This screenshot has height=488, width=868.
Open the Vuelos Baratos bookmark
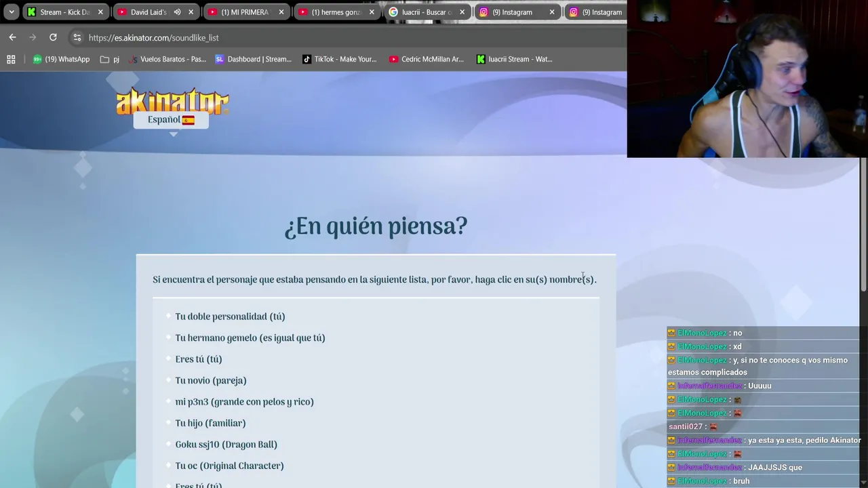point(167,59)
